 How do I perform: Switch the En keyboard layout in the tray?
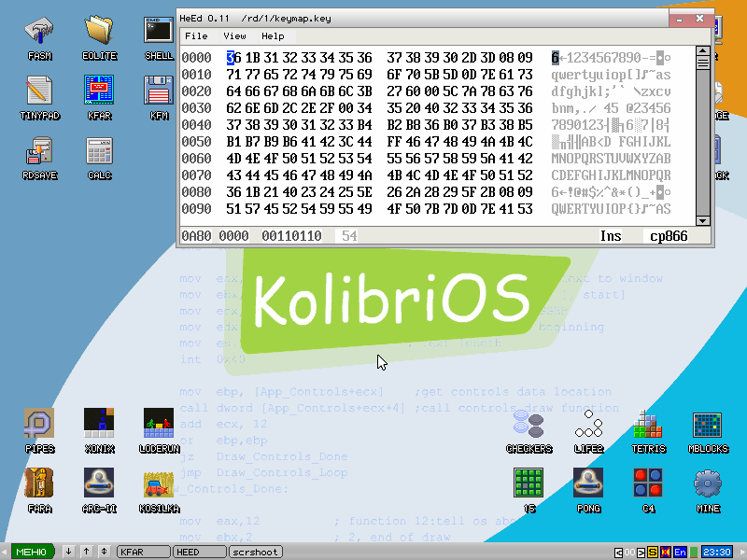click(681, 552)
